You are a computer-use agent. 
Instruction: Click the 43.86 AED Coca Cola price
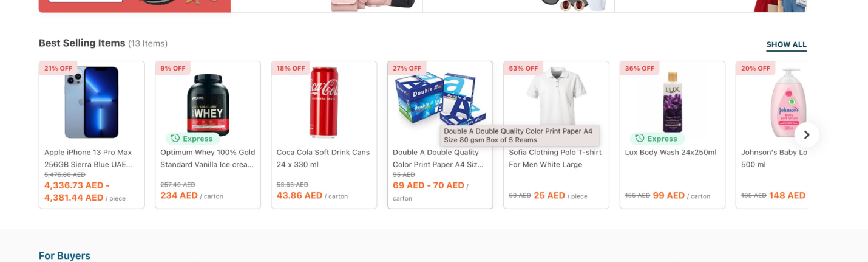pyautogui.click(x=299, y=196)
